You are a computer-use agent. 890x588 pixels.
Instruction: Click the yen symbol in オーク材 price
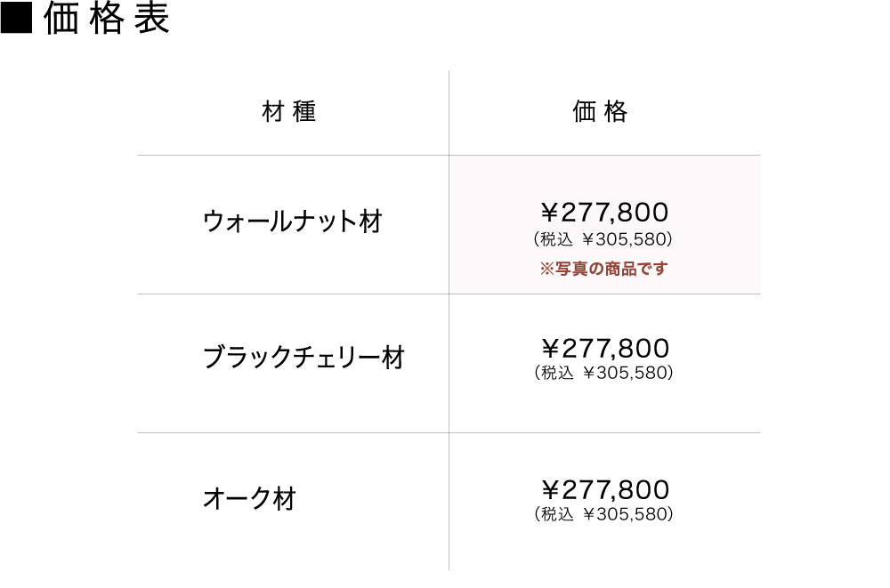click(551, 489)
